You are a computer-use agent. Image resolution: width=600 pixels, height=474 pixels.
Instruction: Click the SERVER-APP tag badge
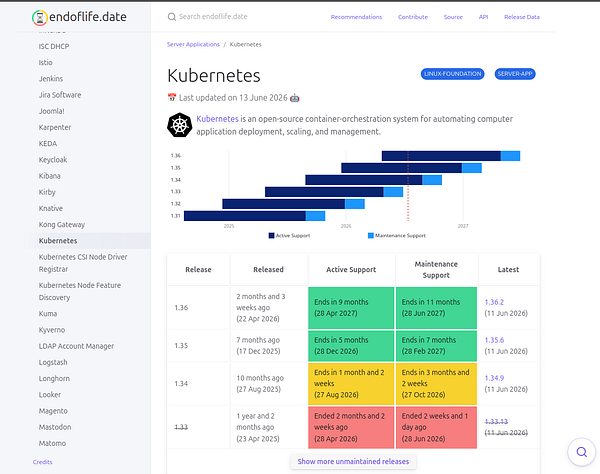[515, 74]
